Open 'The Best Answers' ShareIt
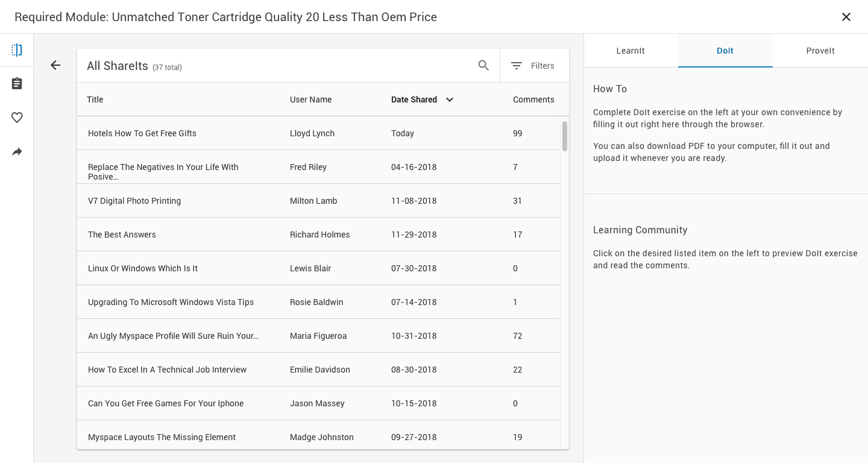This screenshot has height=463, width=868. [122, 235]
